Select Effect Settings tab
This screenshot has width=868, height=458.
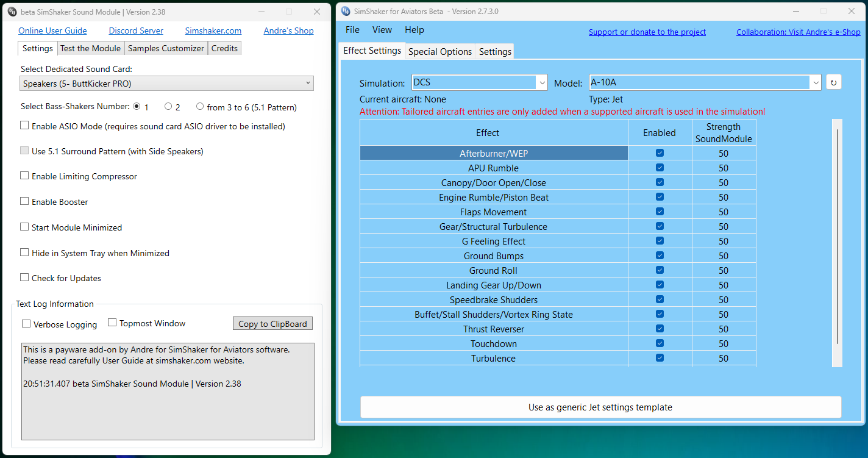pyautogui.click(x=372, y=51)
